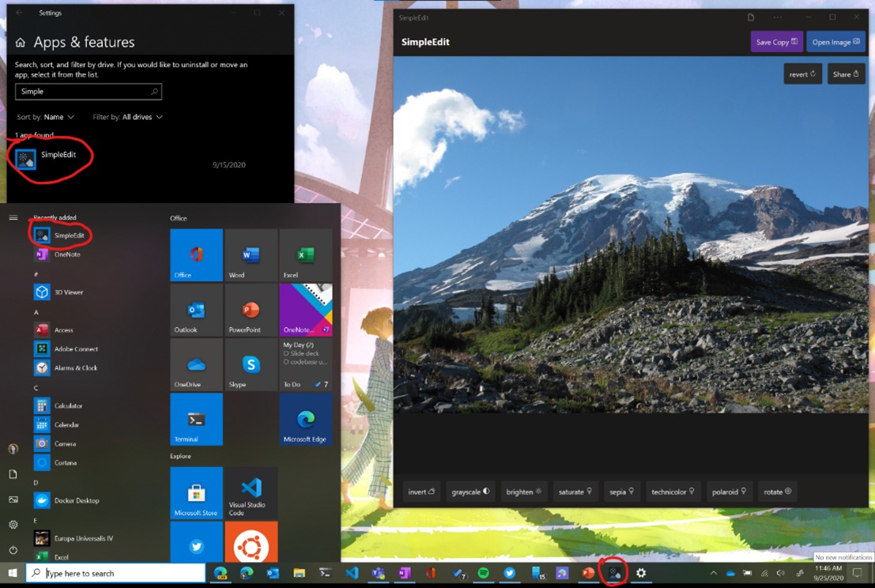Toggle the invert filter on the image
Image resolution: width=875 pixels, height=588 pixels.
point(421,492)
